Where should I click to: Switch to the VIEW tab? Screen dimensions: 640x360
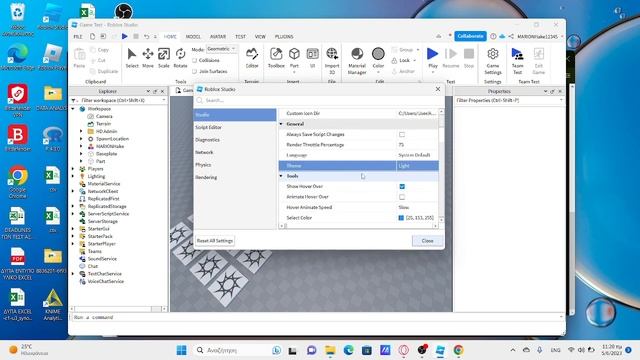[x=260, y=36]
